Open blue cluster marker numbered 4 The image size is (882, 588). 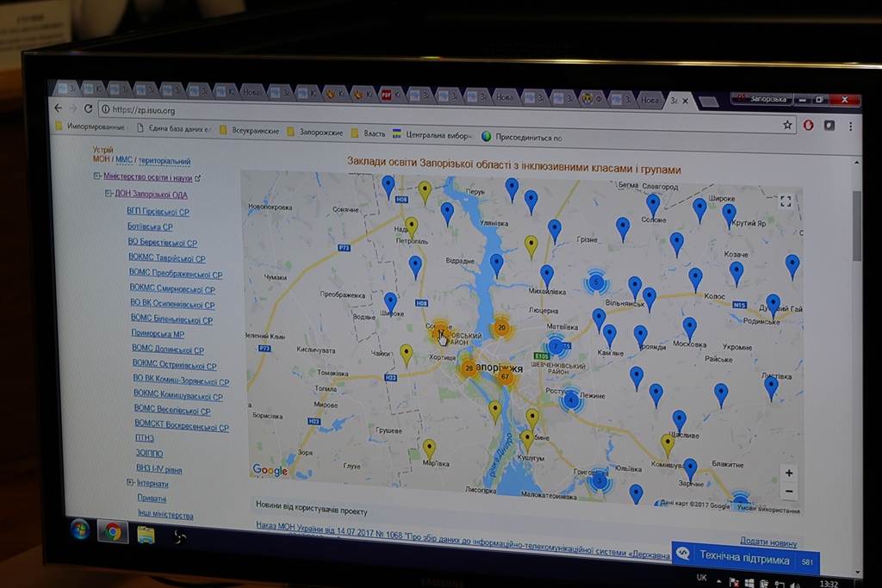[x=571, y=400]
